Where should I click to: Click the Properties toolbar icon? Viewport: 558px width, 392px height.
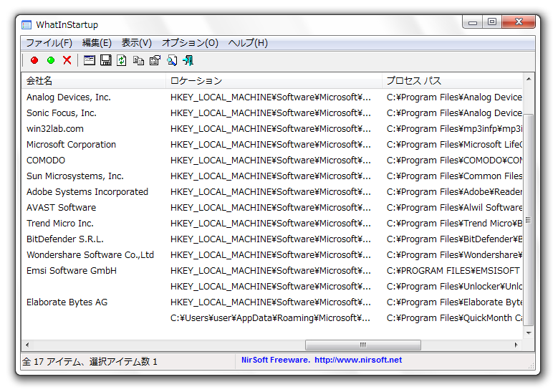[155, 60]
